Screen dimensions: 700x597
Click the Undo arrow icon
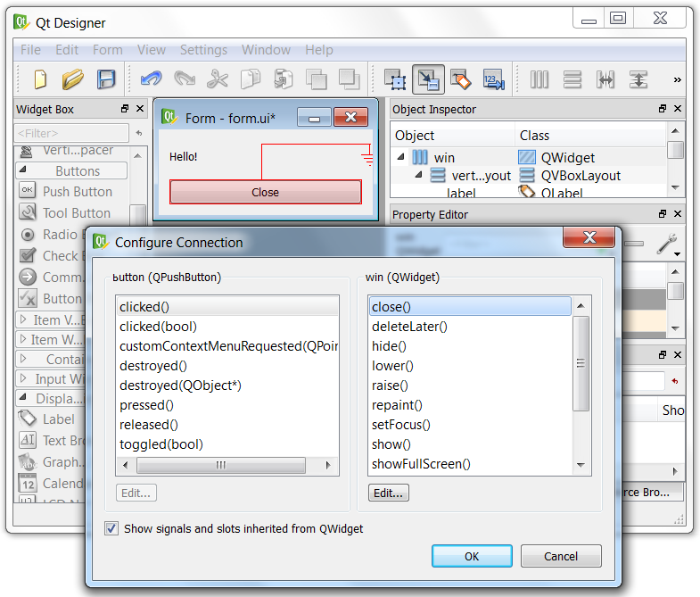pyautogui.click(x=151, y=79)
